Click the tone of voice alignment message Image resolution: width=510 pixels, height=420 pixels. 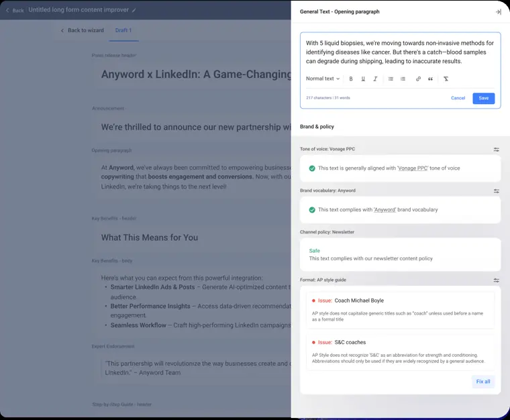coord(389,168)
